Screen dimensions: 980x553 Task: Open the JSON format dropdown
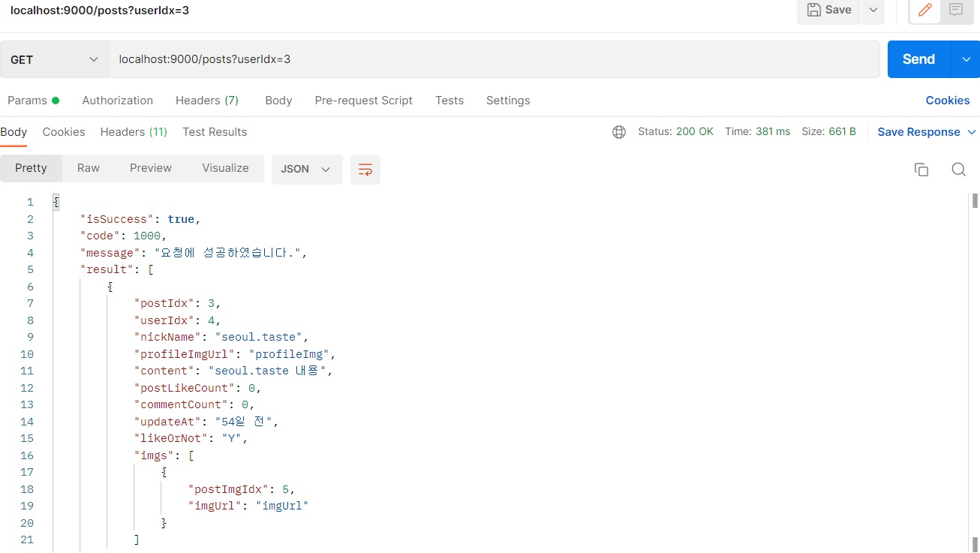pos(307,170)
